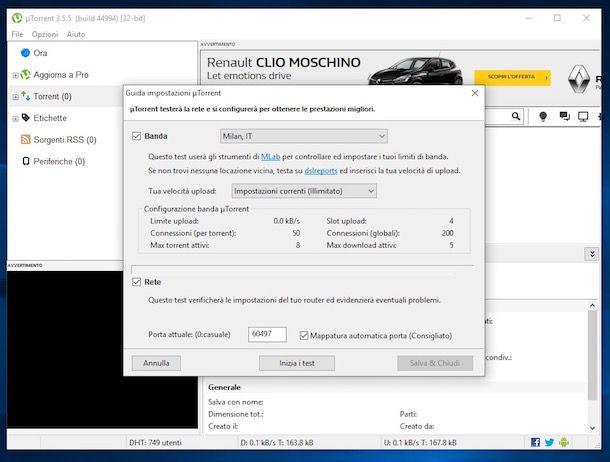Click the Etichette tag icon
The height and width of the screenshot is (462, 610).
pyautogui.click(x=25, y=118)
